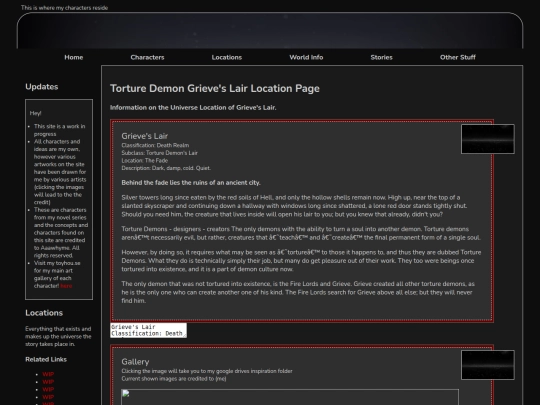Open the Characters menu item
Viewport: 540px width, 405px height.
(147, 57)
